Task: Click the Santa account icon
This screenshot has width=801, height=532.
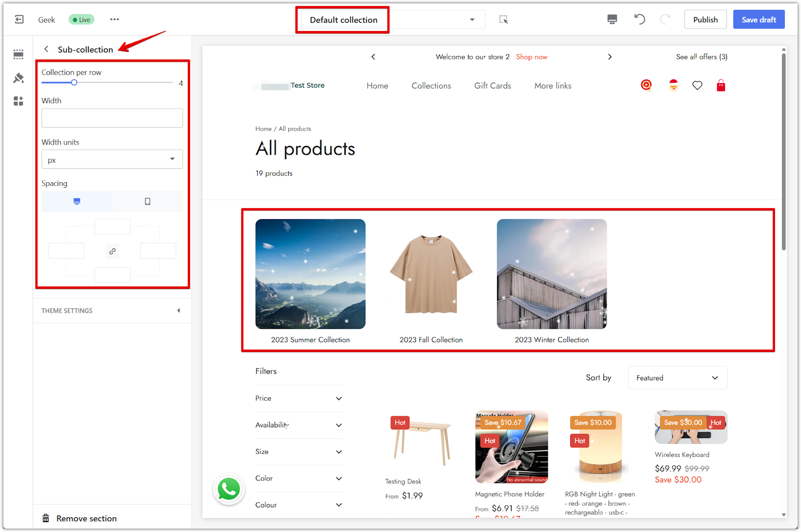Action: click(x=673, y=85)
